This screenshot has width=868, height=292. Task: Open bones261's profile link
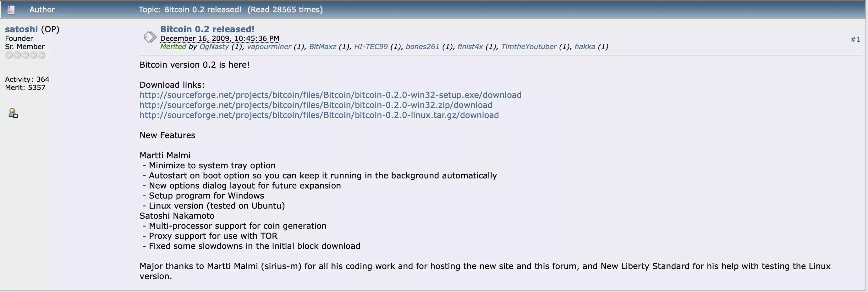422,47
